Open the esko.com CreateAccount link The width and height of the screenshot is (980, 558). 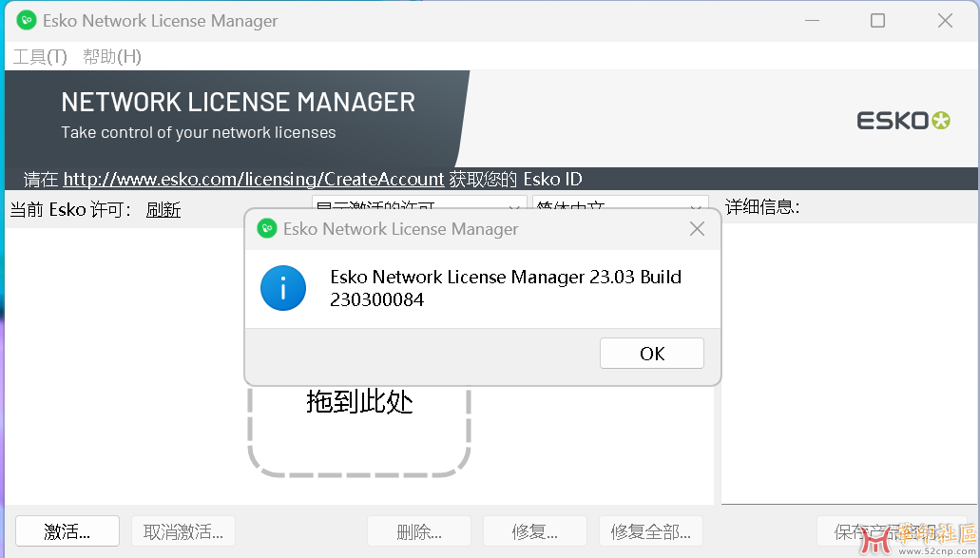(254, 180)
